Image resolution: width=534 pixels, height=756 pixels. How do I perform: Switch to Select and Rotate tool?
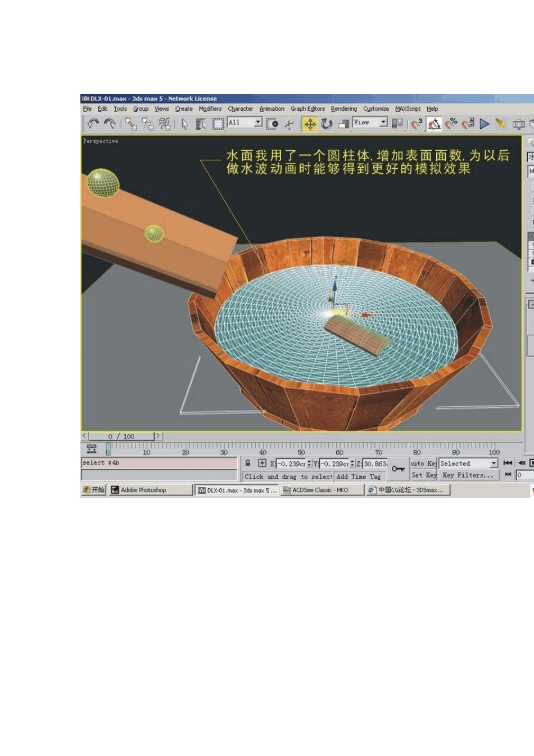click(x=327, y=124)
